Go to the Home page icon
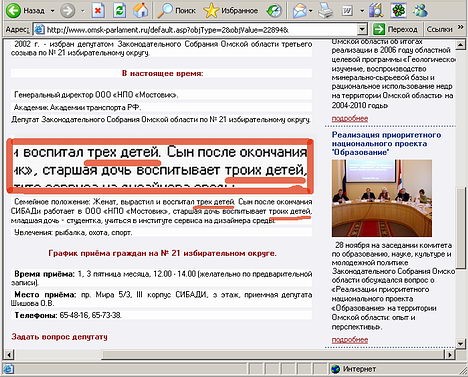This screenshot has width=468, height=377. point(140,11)
